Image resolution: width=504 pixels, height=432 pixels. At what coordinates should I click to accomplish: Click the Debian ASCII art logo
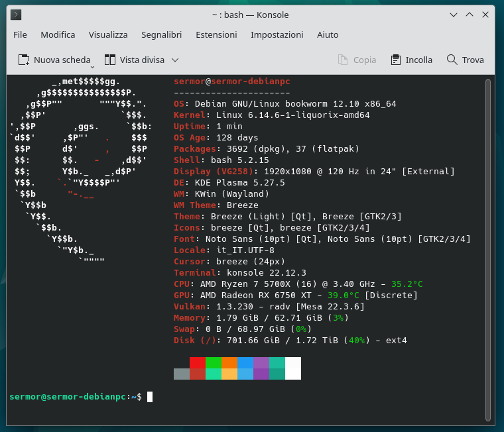tap(80, 170)
